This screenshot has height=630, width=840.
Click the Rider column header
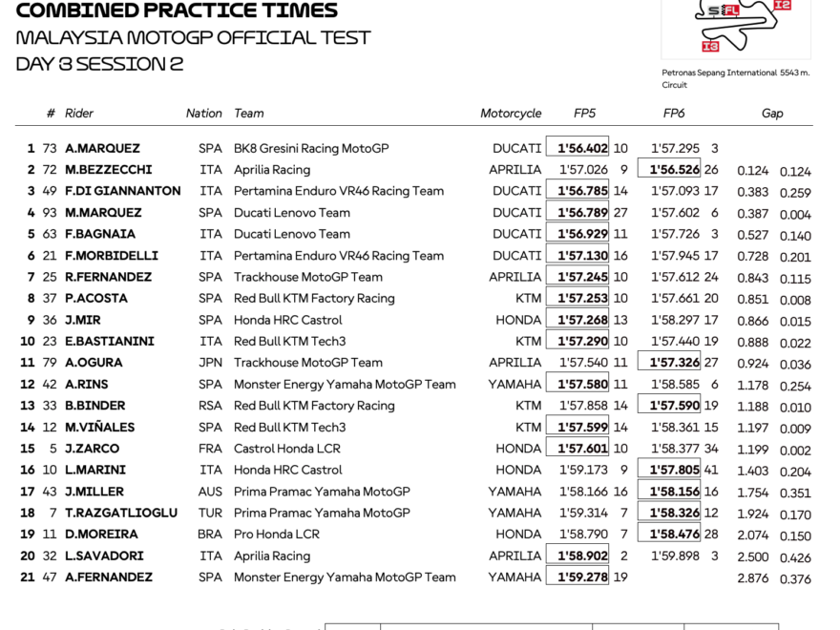79,113
